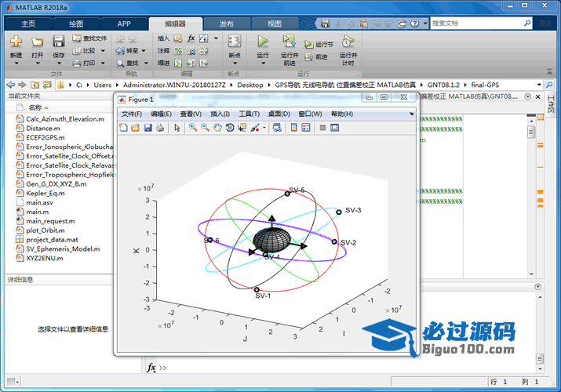
Task: Click the 打开 (Open) folder icon in ribbon
Action: click(37, 42)
